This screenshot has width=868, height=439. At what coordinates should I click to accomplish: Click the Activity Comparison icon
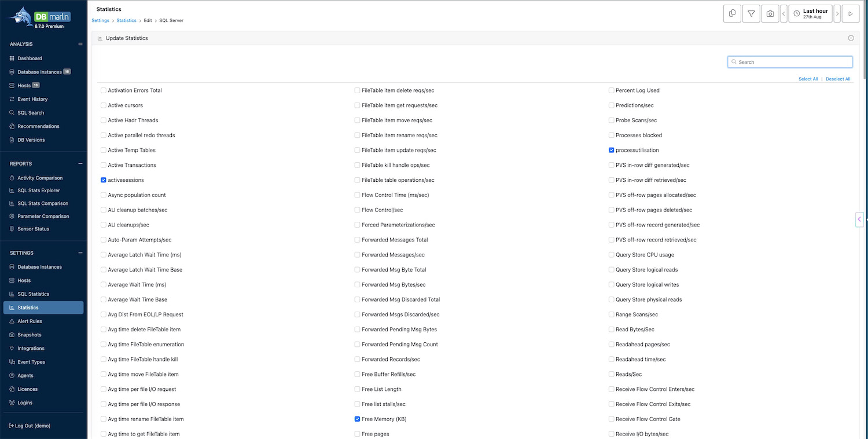pyautogui.click(x=12, y=178)
